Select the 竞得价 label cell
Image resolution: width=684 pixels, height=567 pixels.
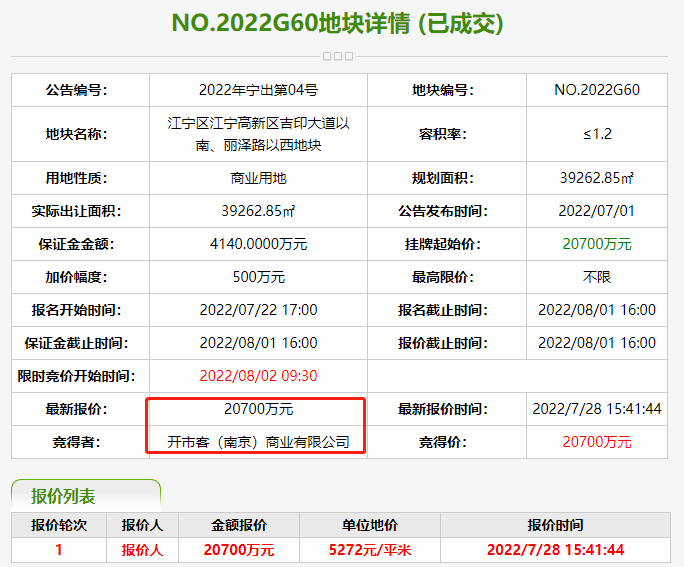point(447,442)
